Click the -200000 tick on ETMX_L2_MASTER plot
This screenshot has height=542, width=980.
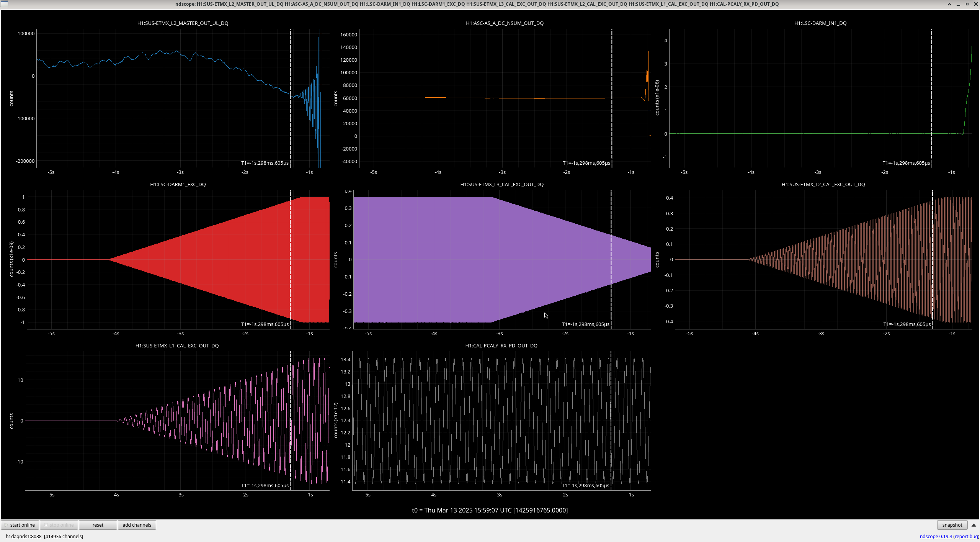[25, 161]
